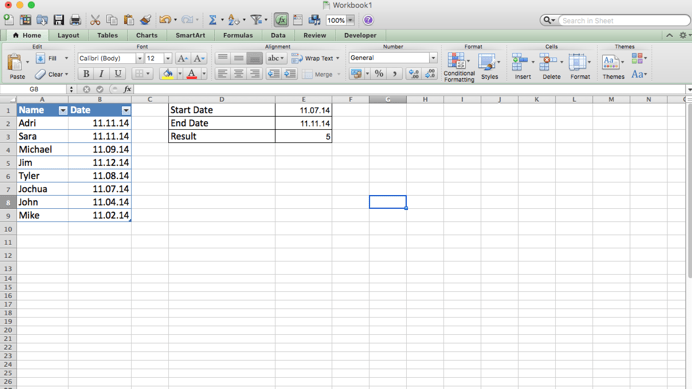692x389 pixels.
Task: Open font size dropdown showing 12
Action: pos(168,58)
